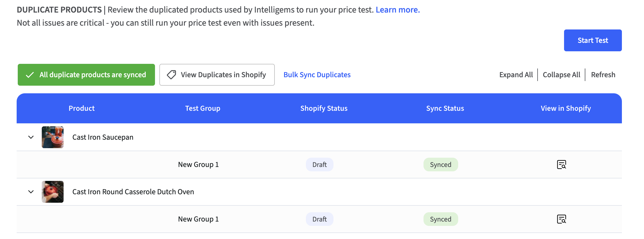This screenshot has width=644, height=239.
Task: Open Dutch Oven duplicate in Shopify icon
Action: [x=561, y=219]
